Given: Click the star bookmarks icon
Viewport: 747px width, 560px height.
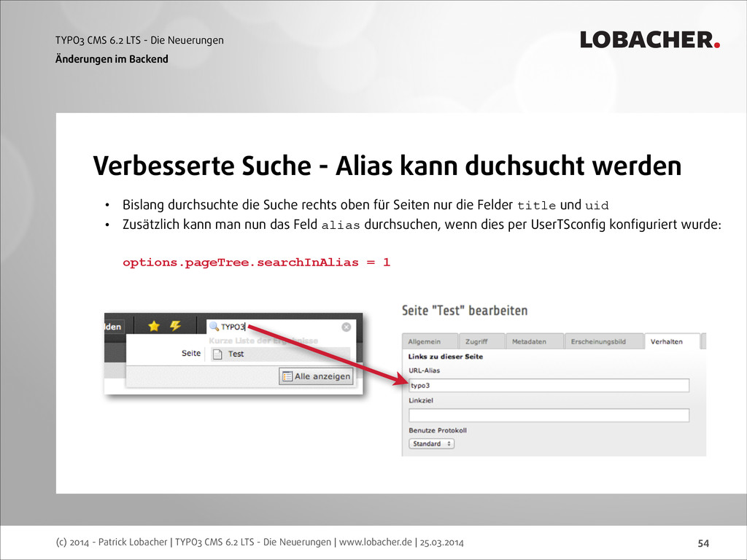Looking at the screenshot, I should pos(154,326).
